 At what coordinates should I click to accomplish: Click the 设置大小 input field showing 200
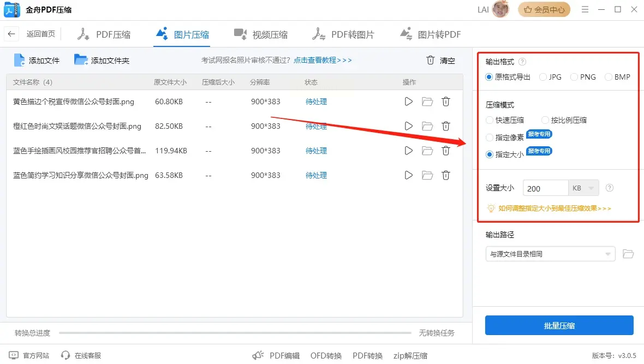tap(545, 188)
